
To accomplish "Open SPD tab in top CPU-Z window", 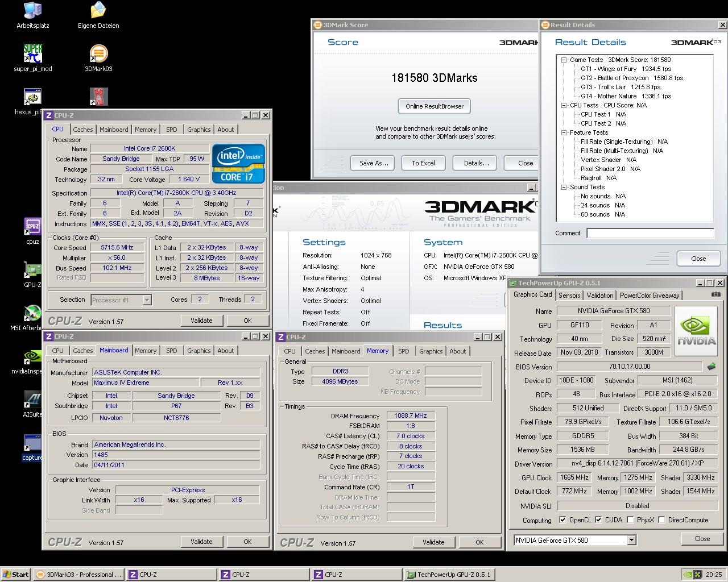I will pyautogui.click(x=172, y=130).
